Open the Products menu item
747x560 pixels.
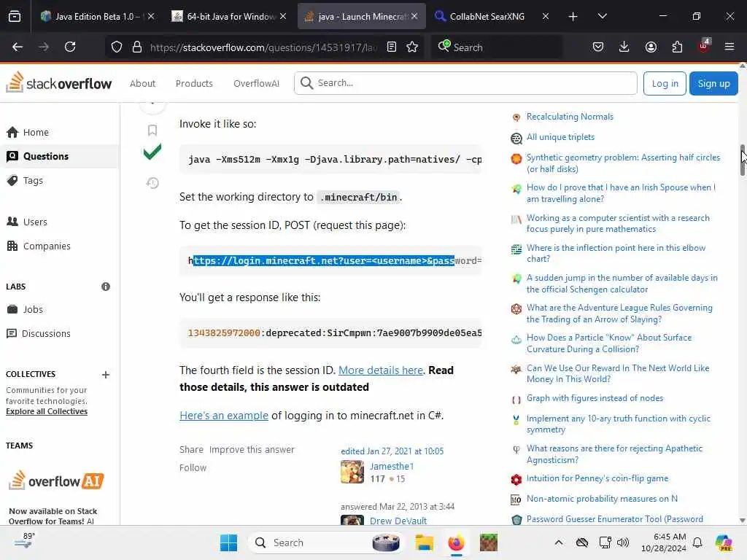pos(194,83)
